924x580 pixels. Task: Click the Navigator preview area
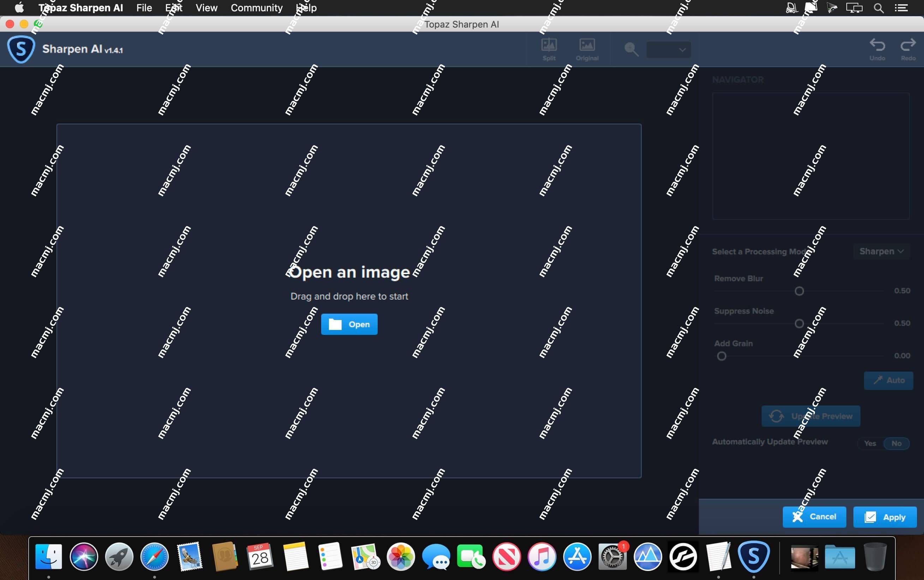(811, 156)
